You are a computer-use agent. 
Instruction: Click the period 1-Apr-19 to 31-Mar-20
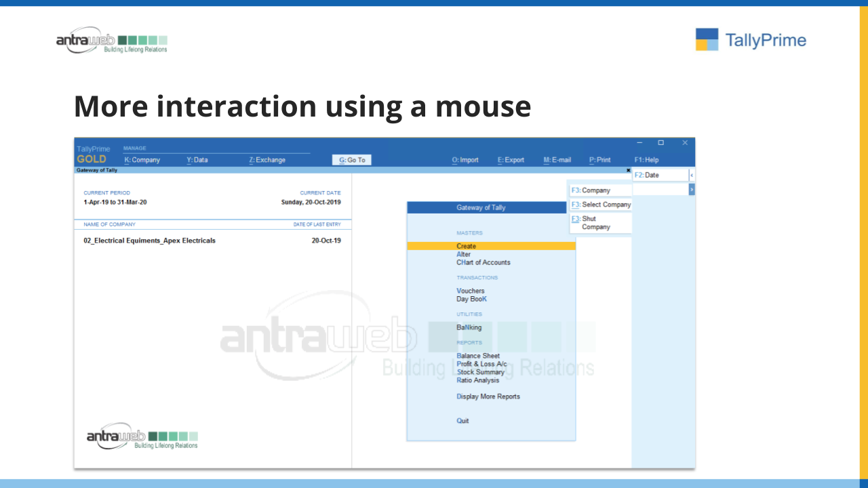point(115,202)
